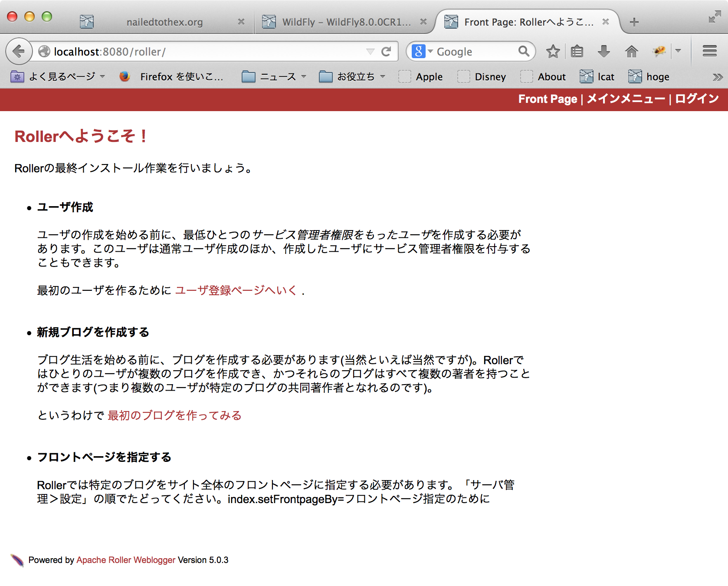Reload the page with the refresh icon
Image resolution: width=728 pixels, height=586 pixels.
coord(386,52)
